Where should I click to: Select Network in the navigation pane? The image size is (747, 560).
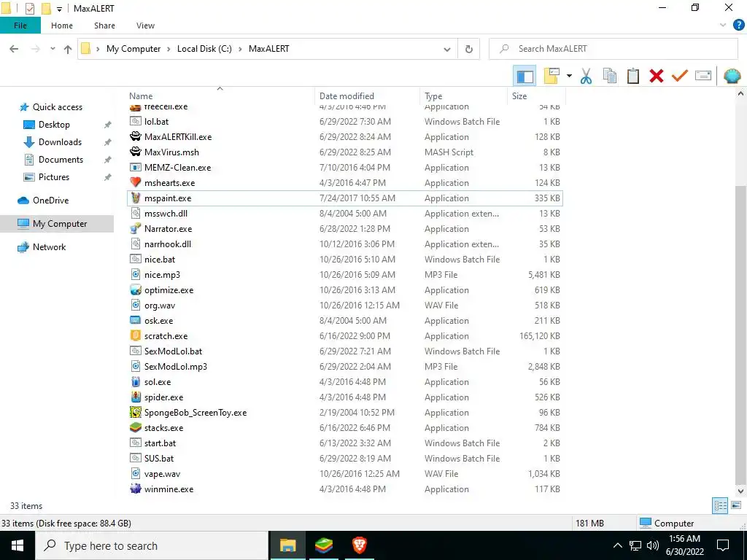pyautogui.click(x=49, y=247)
